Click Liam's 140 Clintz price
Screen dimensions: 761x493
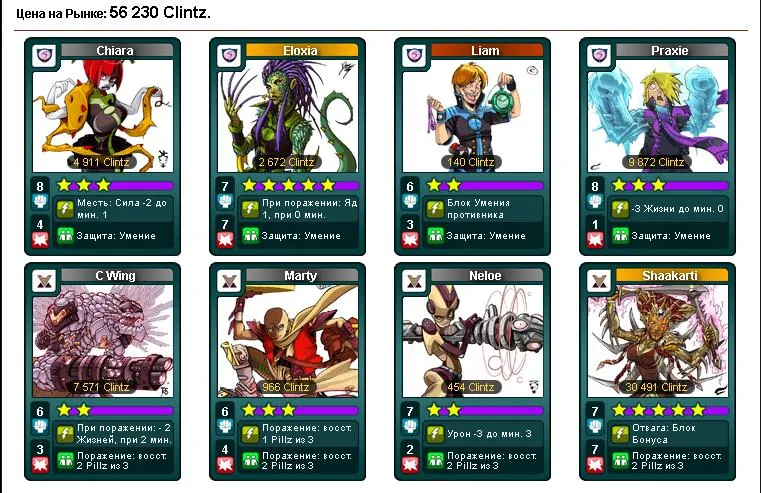point(471,162)
